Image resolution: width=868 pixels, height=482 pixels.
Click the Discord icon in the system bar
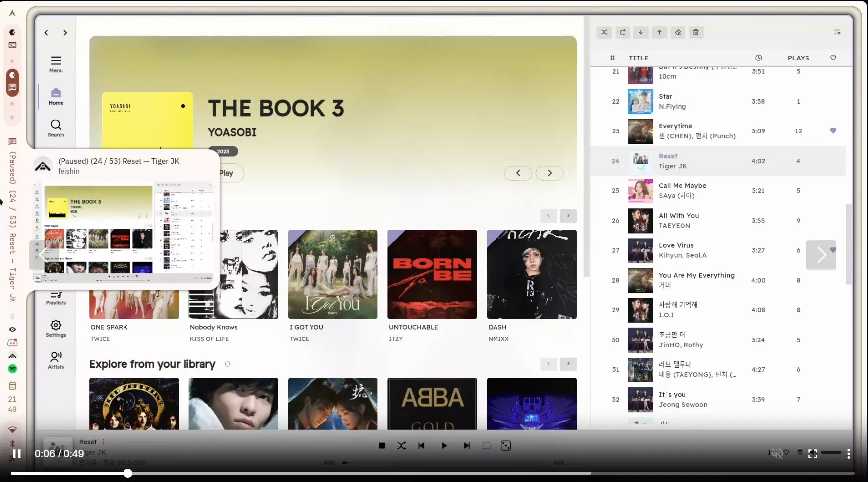click(12, 343)
